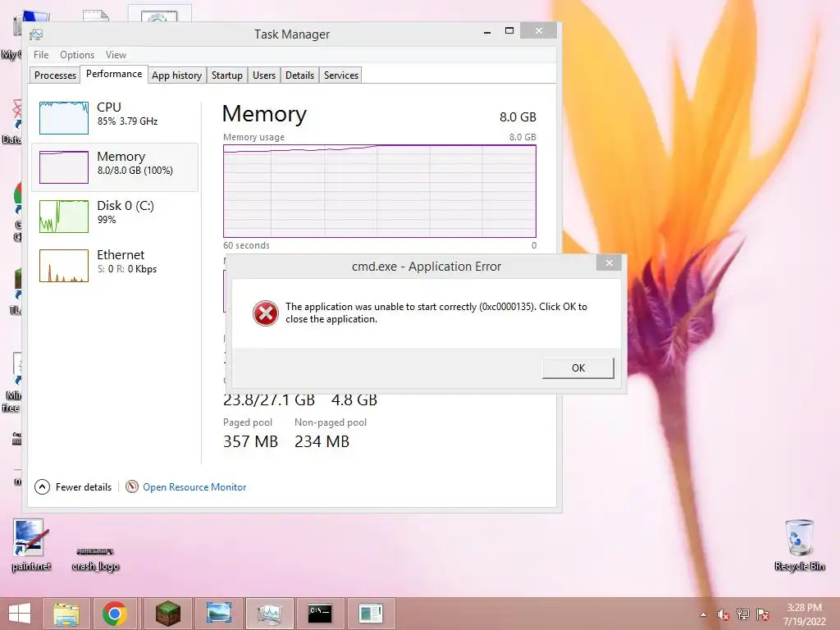Select the paint.net desktop shortcut

coord(31,546)
